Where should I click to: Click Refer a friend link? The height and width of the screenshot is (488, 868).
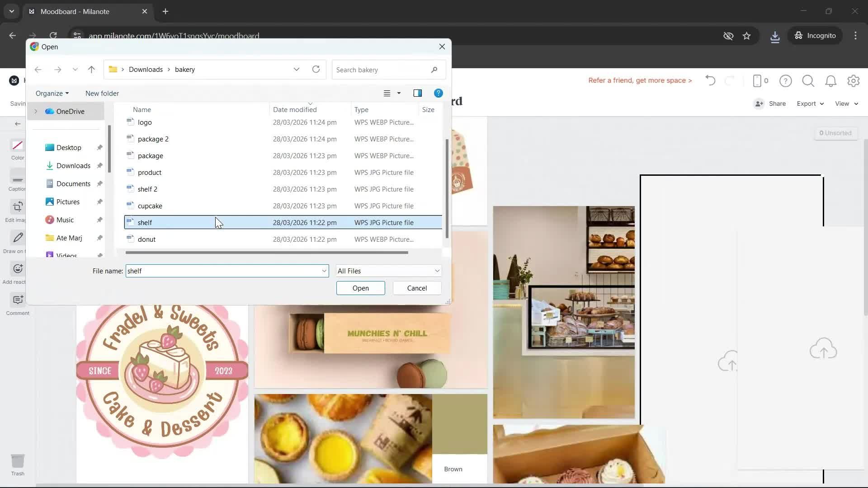coord(640,80)
